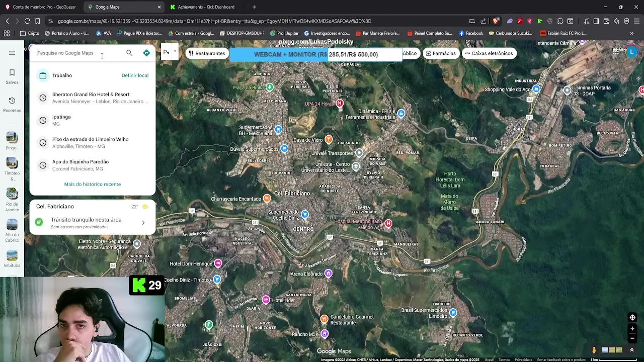Open the Pro | Jupiter bookmark

pos(284,33)
